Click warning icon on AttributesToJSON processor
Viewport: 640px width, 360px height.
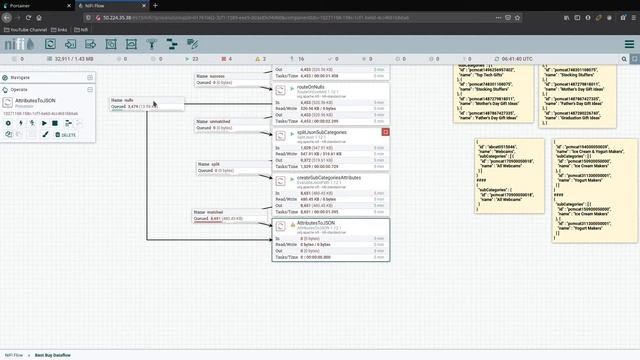click(293, 224)
